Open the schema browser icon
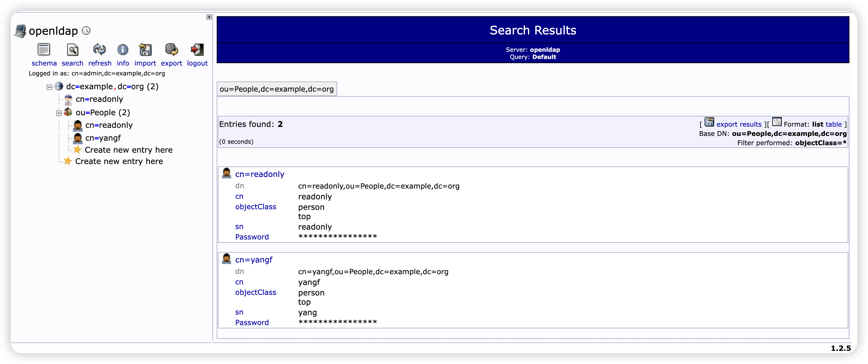This screenshot has width=868, height=364. (44, 50)
